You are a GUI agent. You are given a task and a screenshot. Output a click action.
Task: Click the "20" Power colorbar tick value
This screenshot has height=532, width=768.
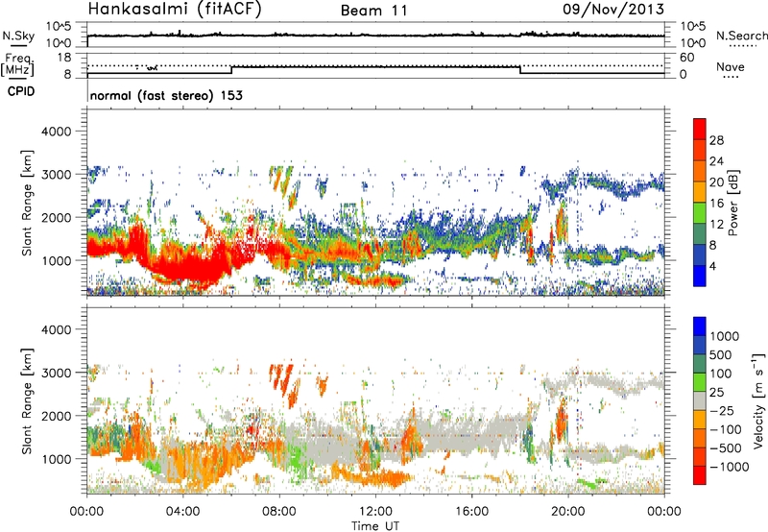(716, 182)
